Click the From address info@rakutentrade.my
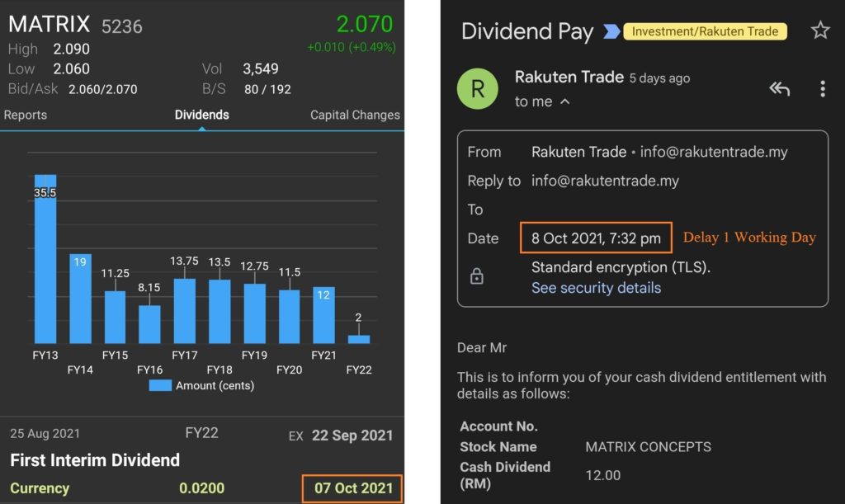The image size is (845, 504). (x=714, y=152)
